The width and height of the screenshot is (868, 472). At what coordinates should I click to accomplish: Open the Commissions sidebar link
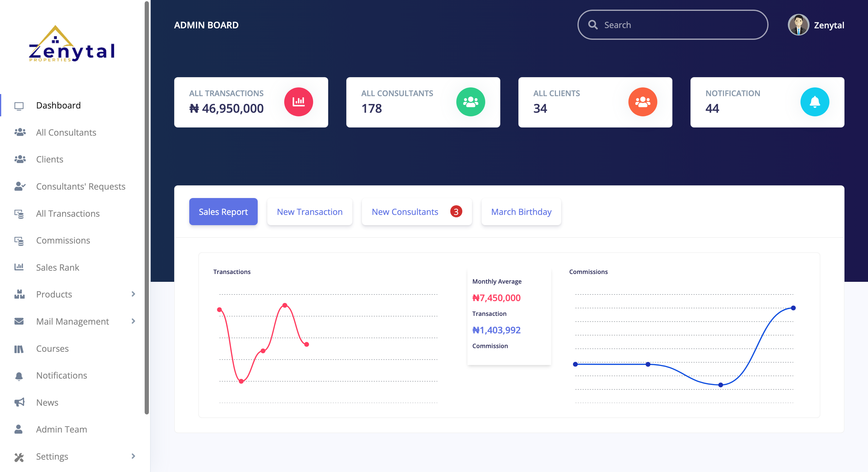63,240
